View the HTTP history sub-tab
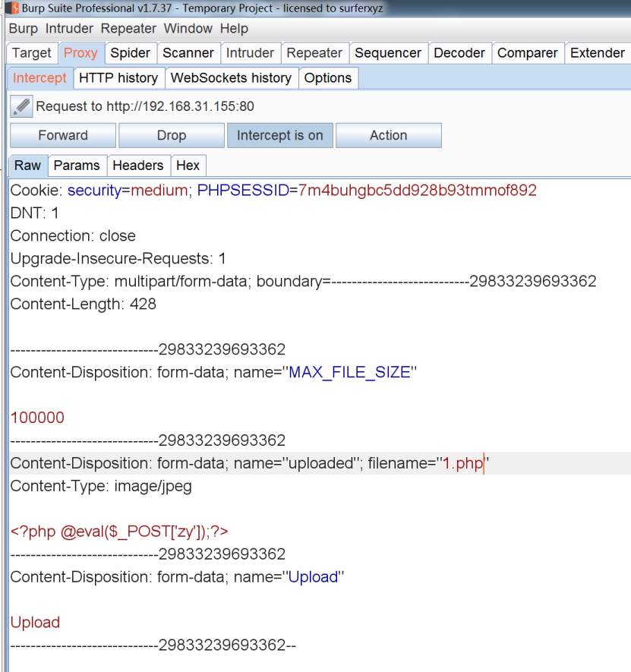Viewport: 631px width, 672px height. point(118,78)
